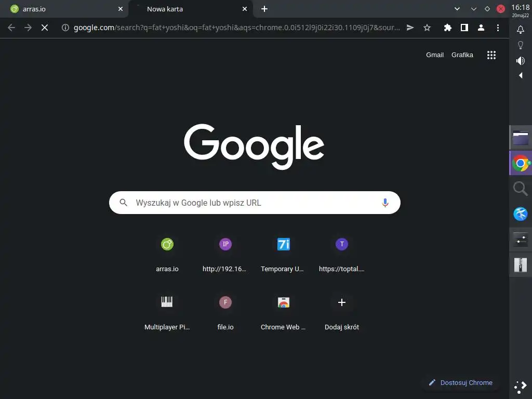Viewport: 532px width, 399px height.
Task: Open the notifications bell in panel
Action: (x=521, y=30)
